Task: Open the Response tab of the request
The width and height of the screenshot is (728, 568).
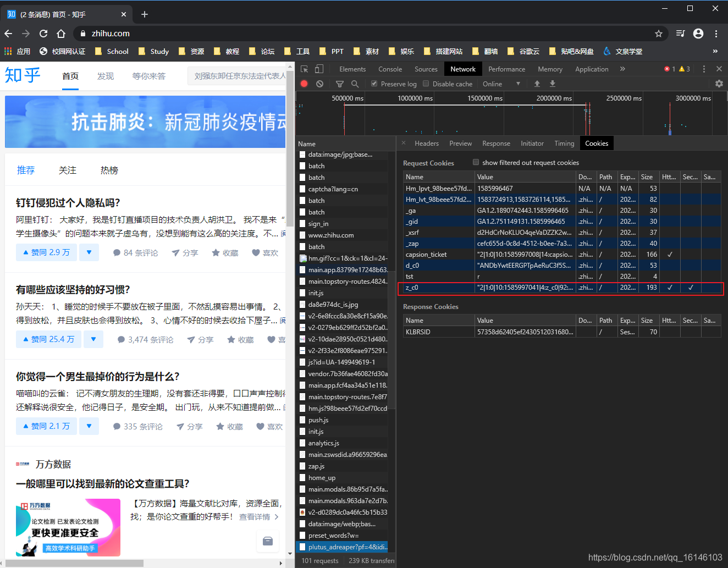Action: [497, 143]
